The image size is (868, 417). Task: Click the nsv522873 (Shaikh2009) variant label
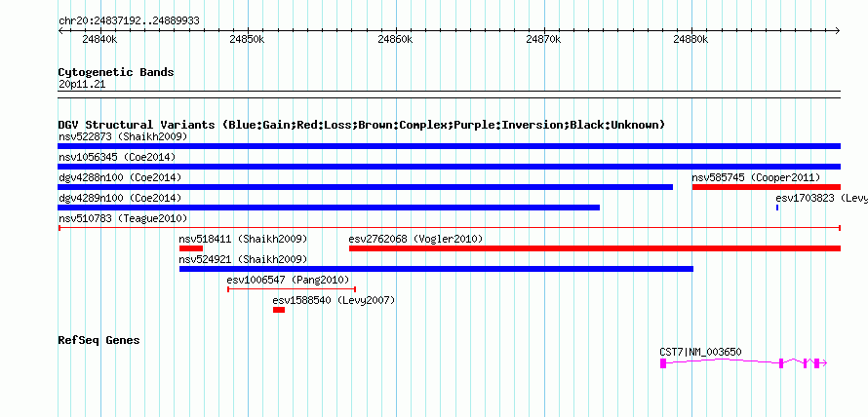point(123,136)
